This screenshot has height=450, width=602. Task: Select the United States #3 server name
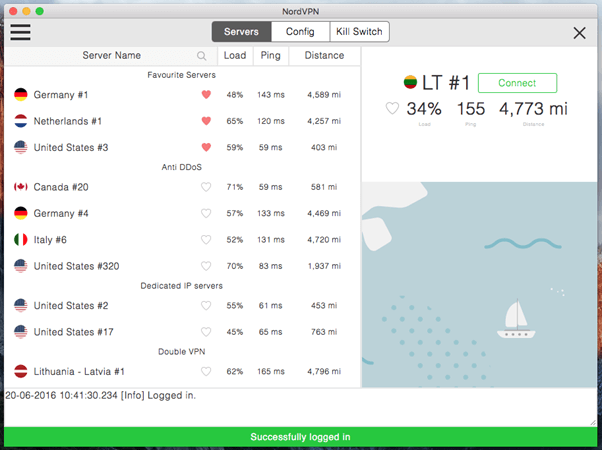[71, 147]
